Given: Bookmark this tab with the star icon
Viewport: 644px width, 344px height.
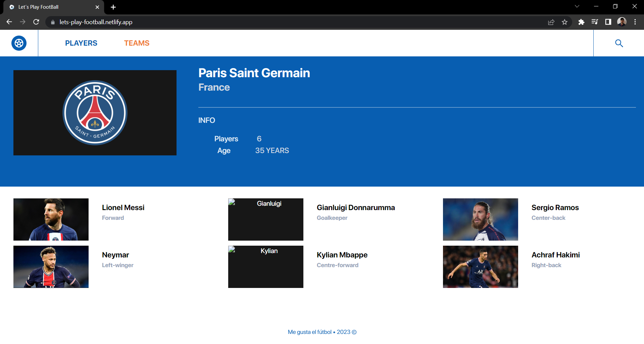Looking at the screenshot, I should click(565, 22).
